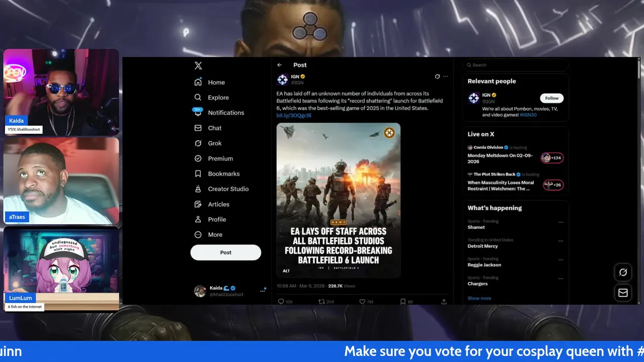The width and height of the screenshot is (644, 362).
Task: Open Chat in the sidebar
Action: [208, 128]
